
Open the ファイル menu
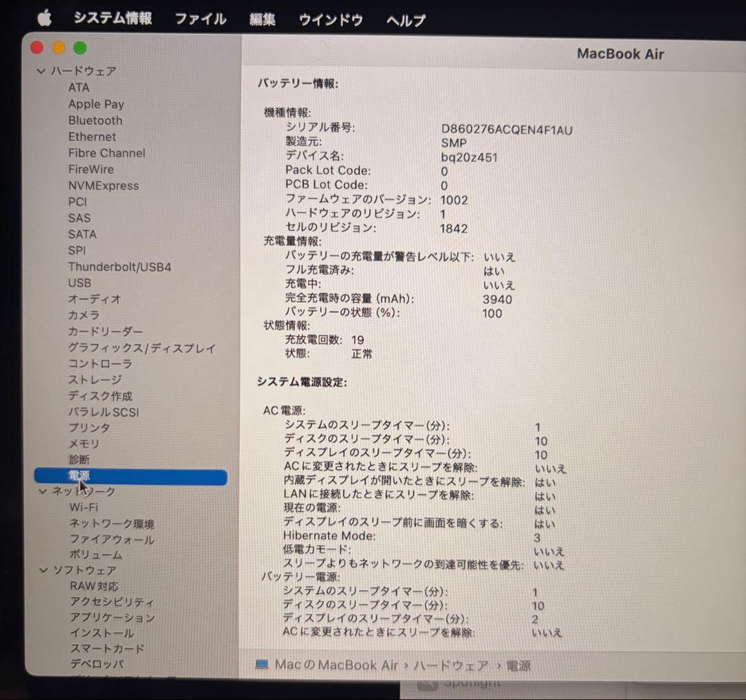[x=200, y=20]
